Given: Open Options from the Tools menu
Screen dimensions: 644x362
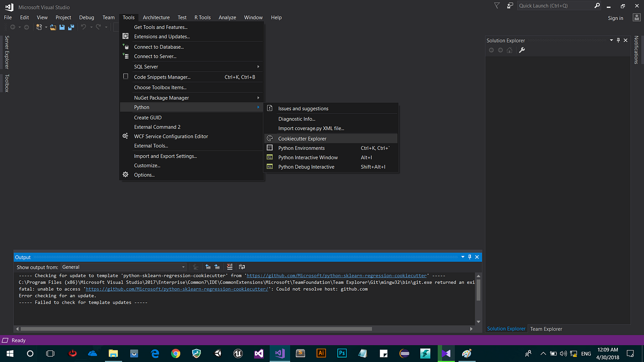Looking at the screenshot, I should click(192, 175).
